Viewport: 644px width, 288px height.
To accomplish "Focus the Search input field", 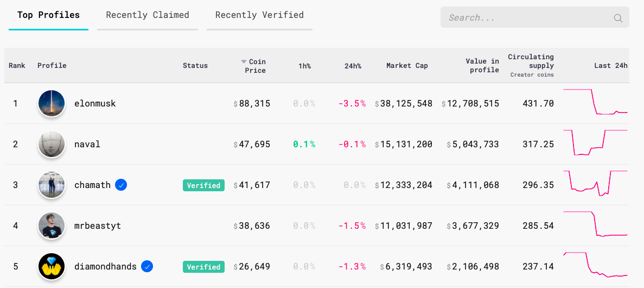I will [x=535, y=17].
